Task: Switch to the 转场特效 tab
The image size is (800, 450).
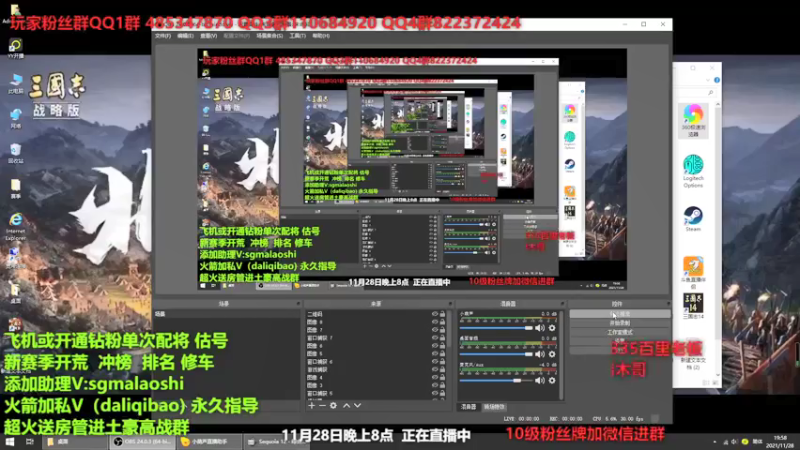Action: point(494,407)
